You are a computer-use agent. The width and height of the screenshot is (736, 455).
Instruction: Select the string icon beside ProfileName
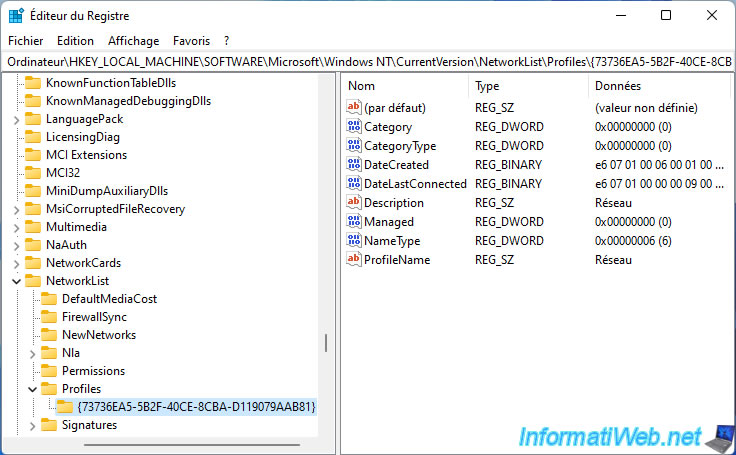coord(353,260)
